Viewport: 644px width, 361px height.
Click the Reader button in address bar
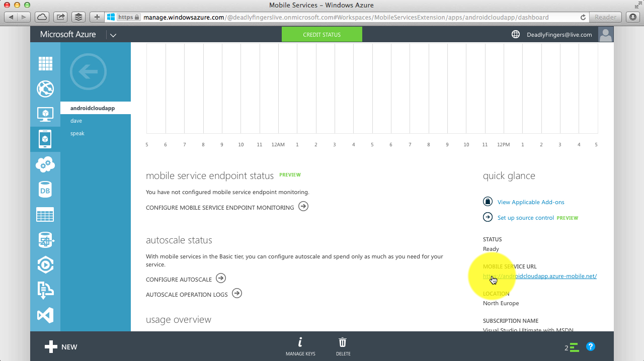pos(606,17)
